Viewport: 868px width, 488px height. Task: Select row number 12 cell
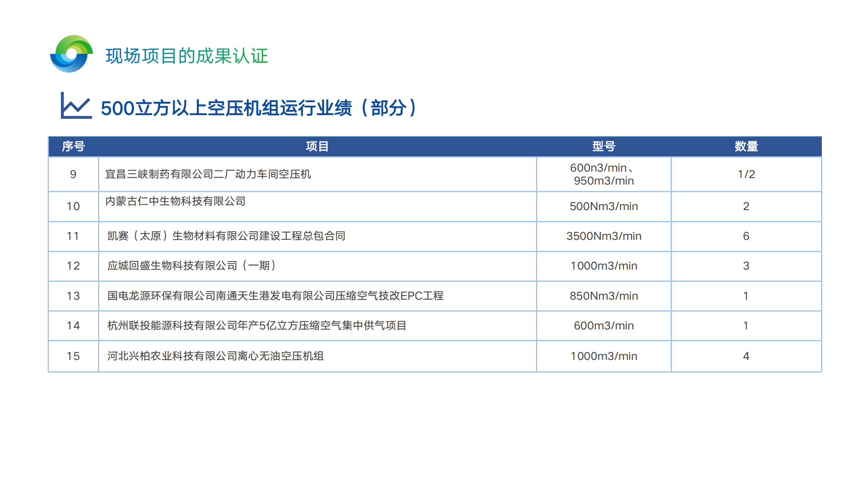(x=73, y=266)
